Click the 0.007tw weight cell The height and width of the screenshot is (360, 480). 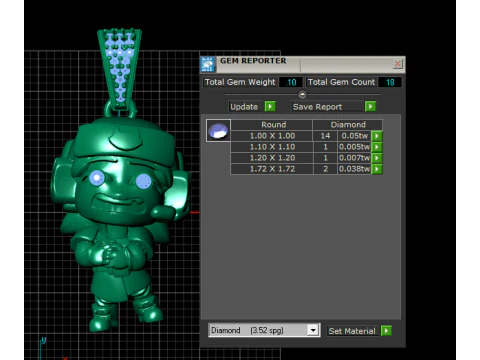click(355, 158)
